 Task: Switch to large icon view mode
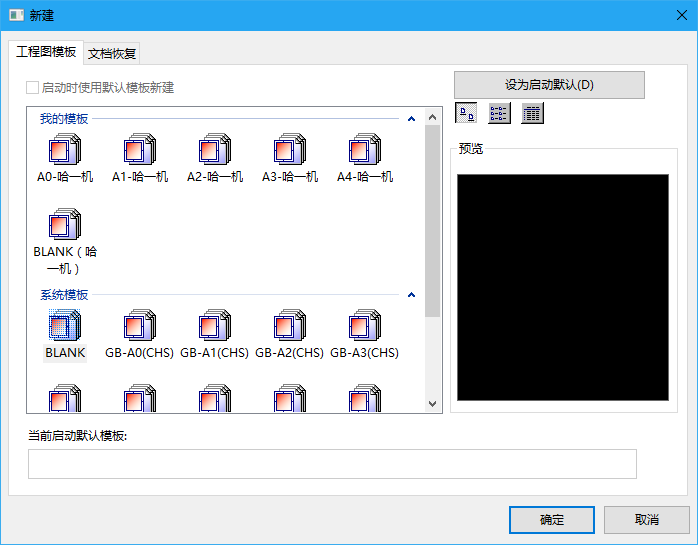click(x=466, y=113)
